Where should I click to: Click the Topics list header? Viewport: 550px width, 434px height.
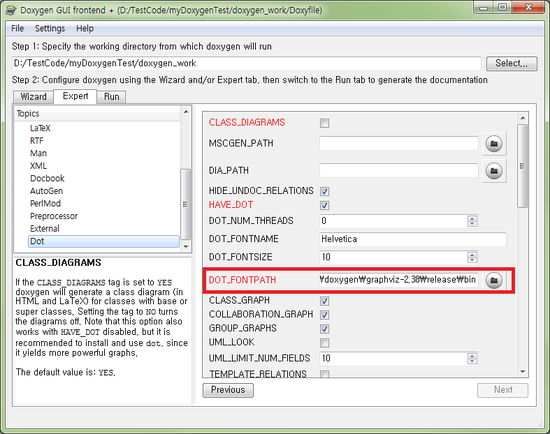tap(97, 114)
